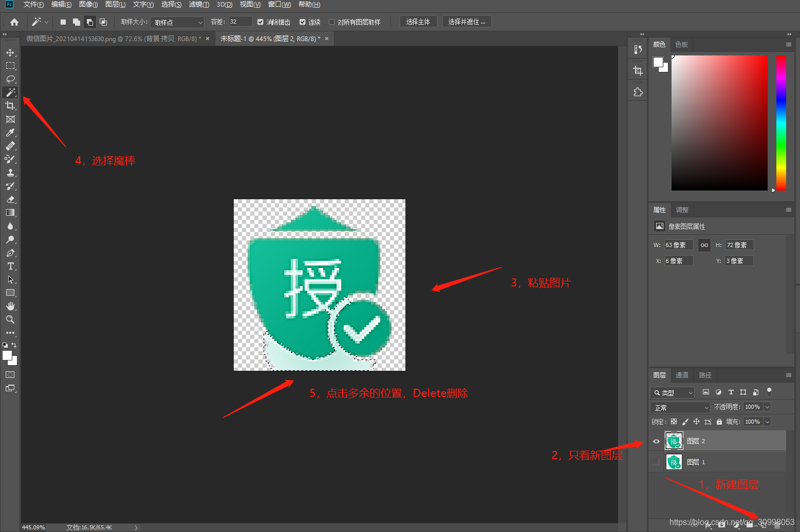Select the Magic Wand tool in the toolbox
This screenshot has height=532, width=800.
(10, 92)
